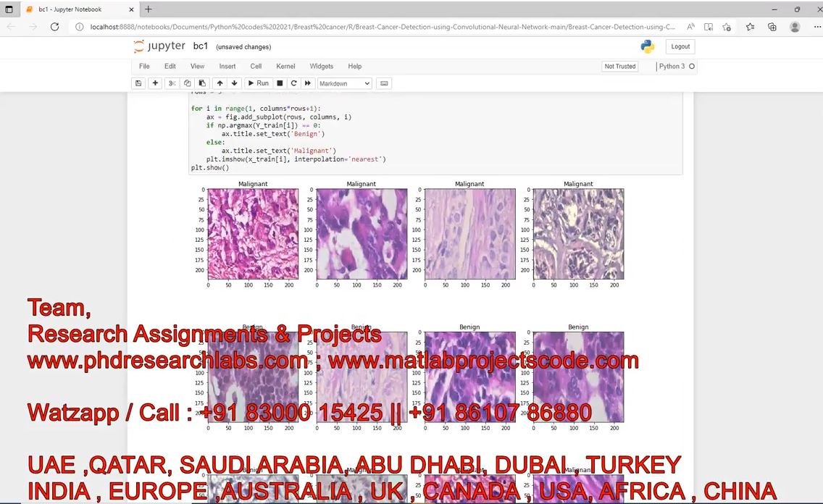Click the immersive reader icon
This screenshot has height=504, width=823.
point(709,27)
